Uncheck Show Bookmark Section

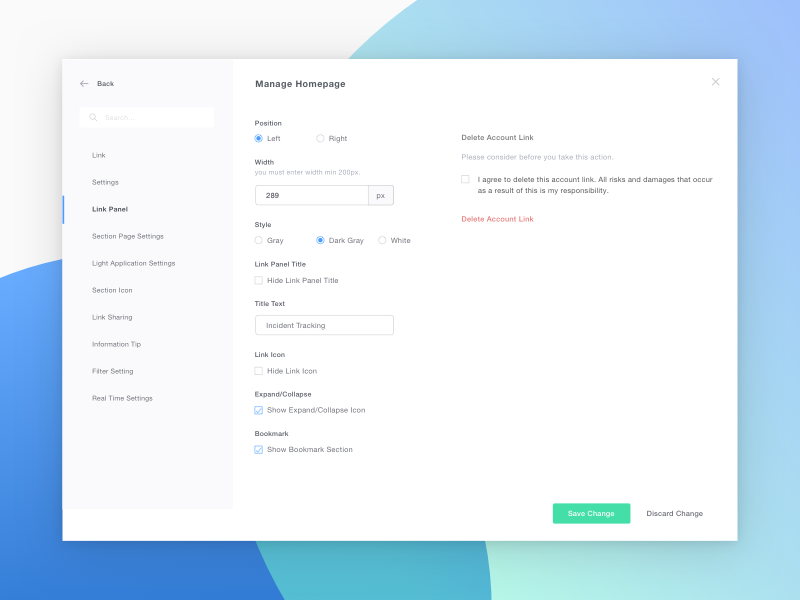tap(257, 449)
